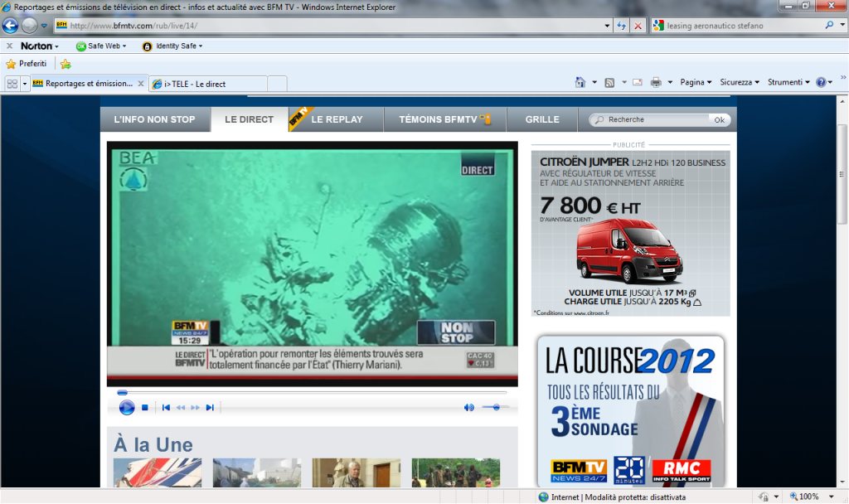The height and width of the screenshot is (504, 849).
Task: Click the search magnifier icon
Action: click(829, 26)
